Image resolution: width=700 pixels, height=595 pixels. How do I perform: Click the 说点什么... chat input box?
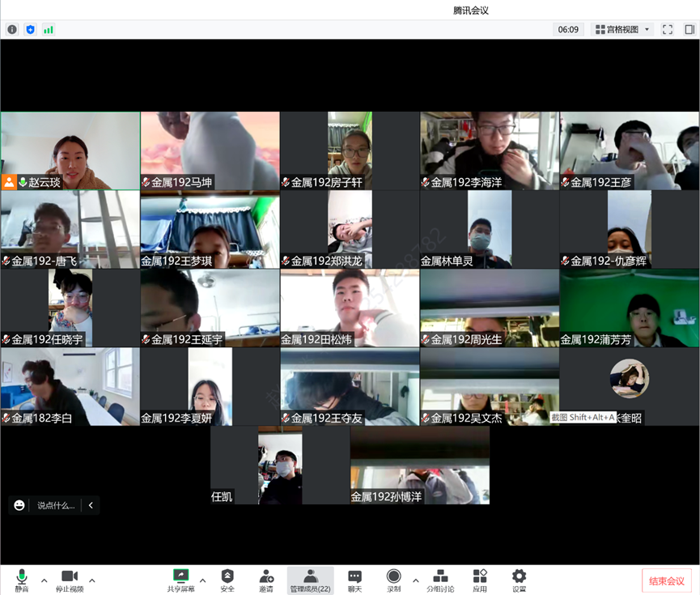pyautogui.click(x=55, y=505)
